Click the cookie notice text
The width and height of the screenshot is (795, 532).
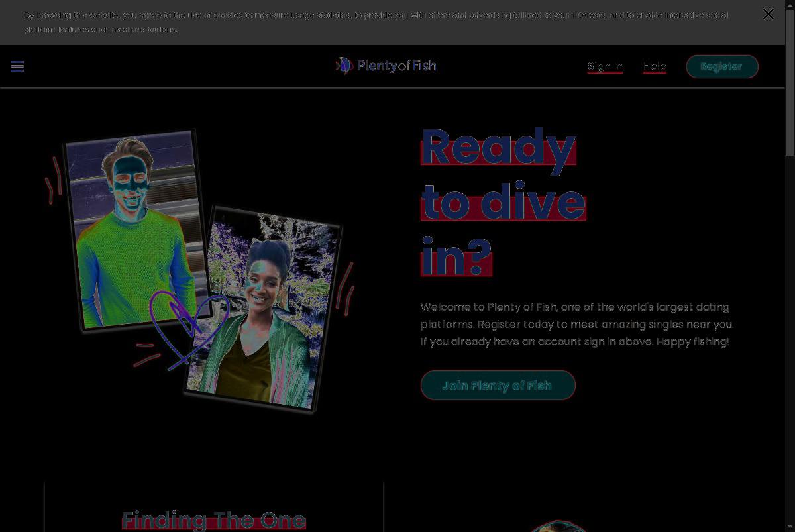[376, 22]
